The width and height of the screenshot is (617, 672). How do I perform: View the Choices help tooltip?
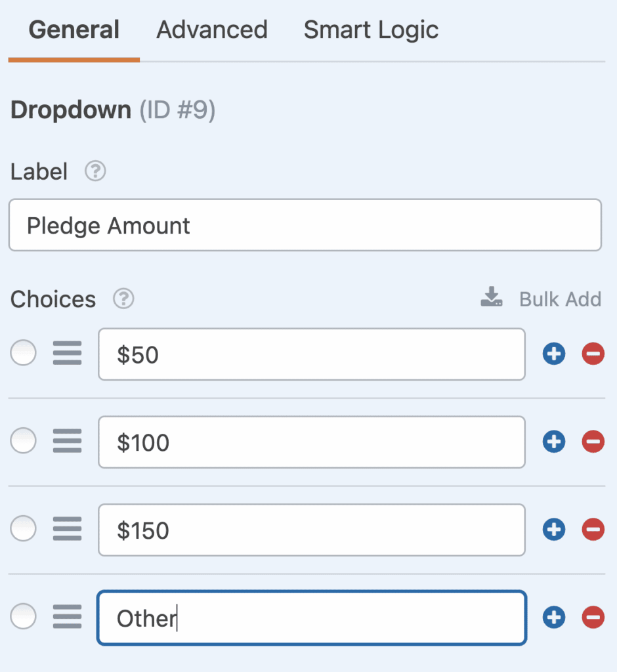pos(122,299)
